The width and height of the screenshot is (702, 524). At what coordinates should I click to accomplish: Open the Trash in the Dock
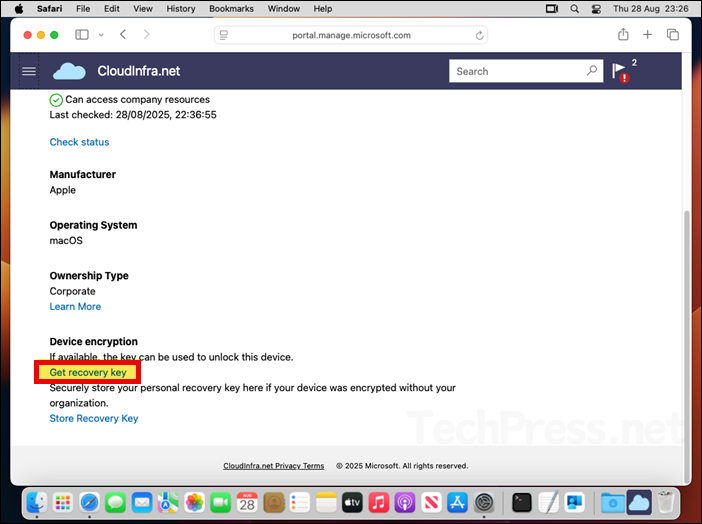point(666,503)
